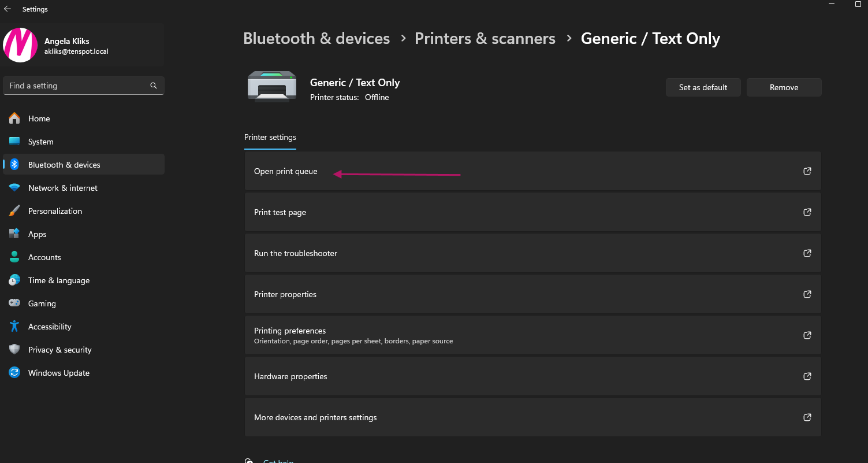The image size is (868, 463).
Task: Navigate to Printers & scanners breadcrumb
Action: point(485,39)
